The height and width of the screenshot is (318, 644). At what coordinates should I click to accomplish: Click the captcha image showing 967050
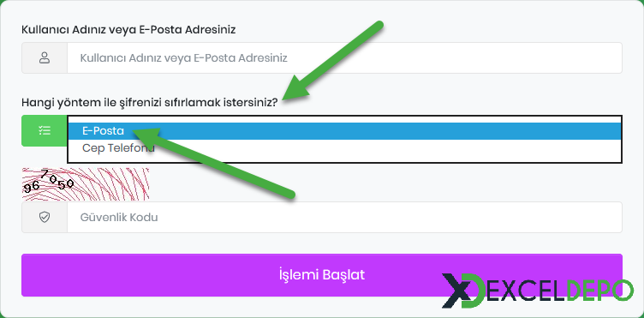86,184
